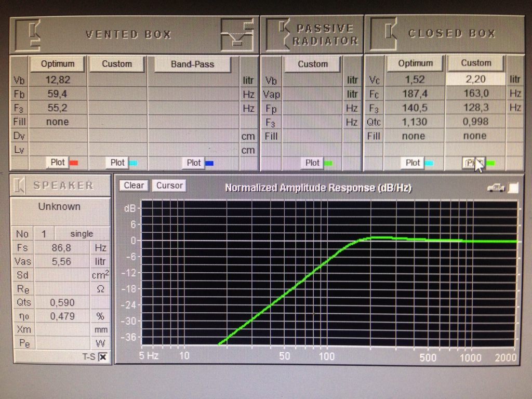The image size is (532, 399).
Task: Click Closed Box Custom F3 value 128,3
Action: click(x=475, y=108)
